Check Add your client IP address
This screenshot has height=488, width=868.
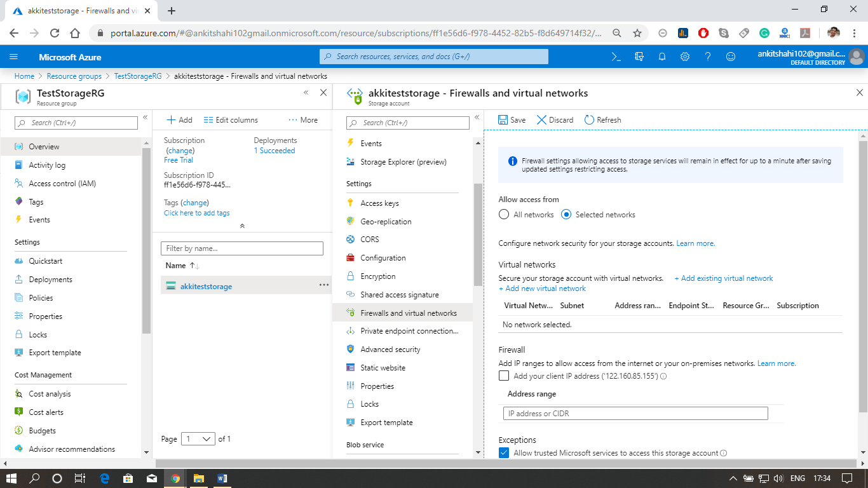504,376
